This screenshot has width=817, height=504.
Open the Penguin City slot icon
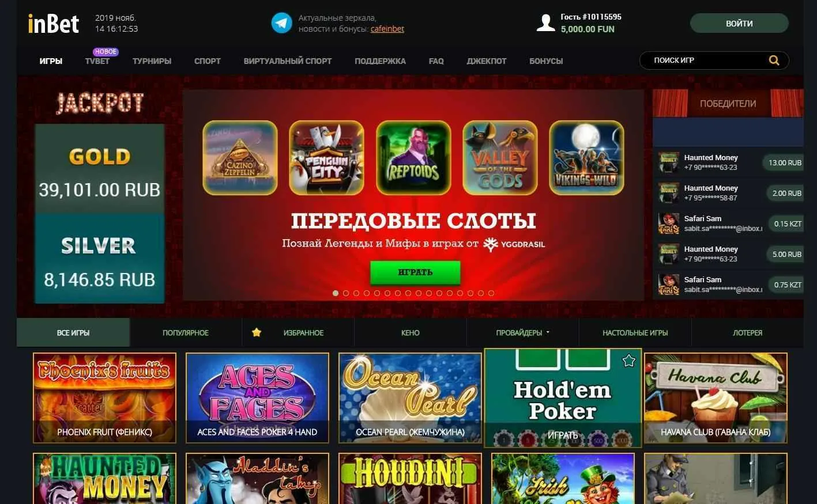pyautogui.click(x=326, y=157)
